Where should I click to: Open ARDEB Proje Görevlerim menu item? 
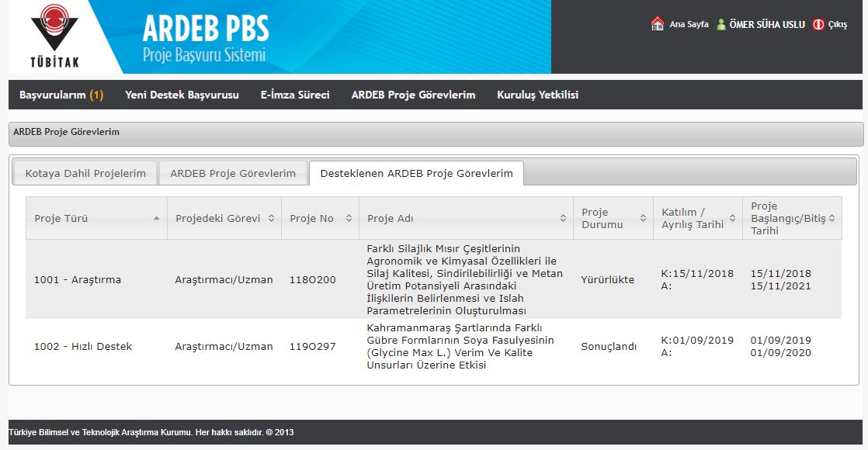(413, 95)
